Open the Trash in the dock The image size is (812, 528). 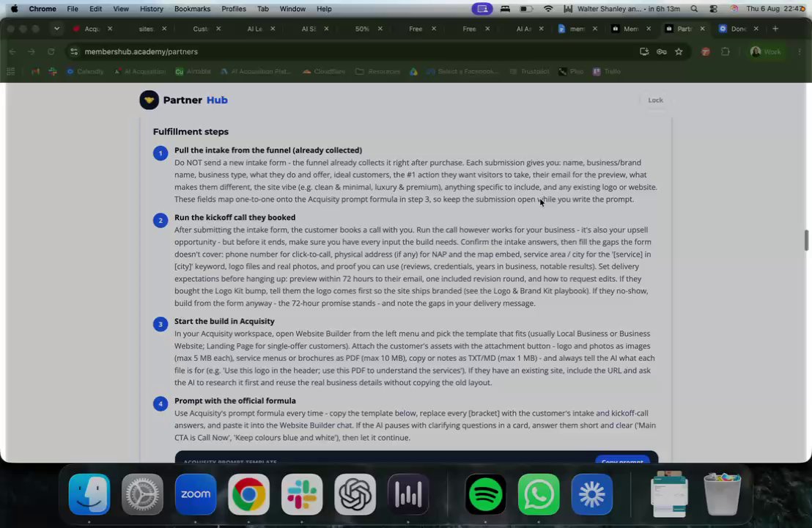pos(723,494)
